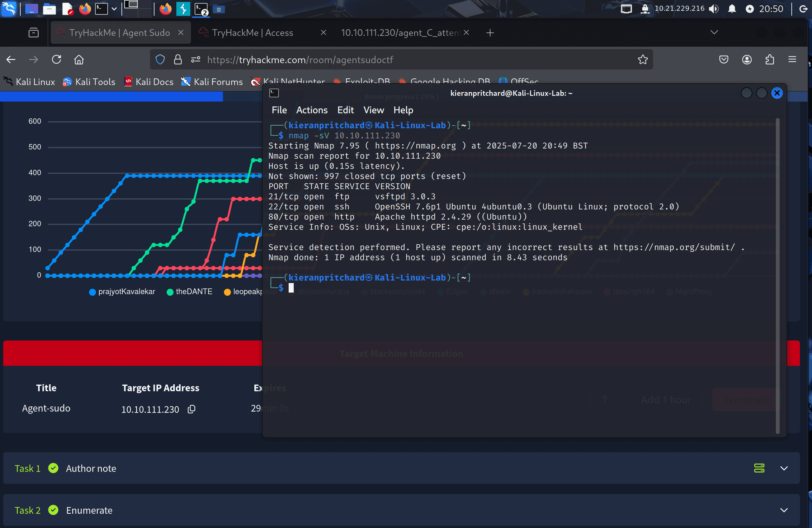Open Firefox View tab overview
812x528 pixels.
pos(33,33)
